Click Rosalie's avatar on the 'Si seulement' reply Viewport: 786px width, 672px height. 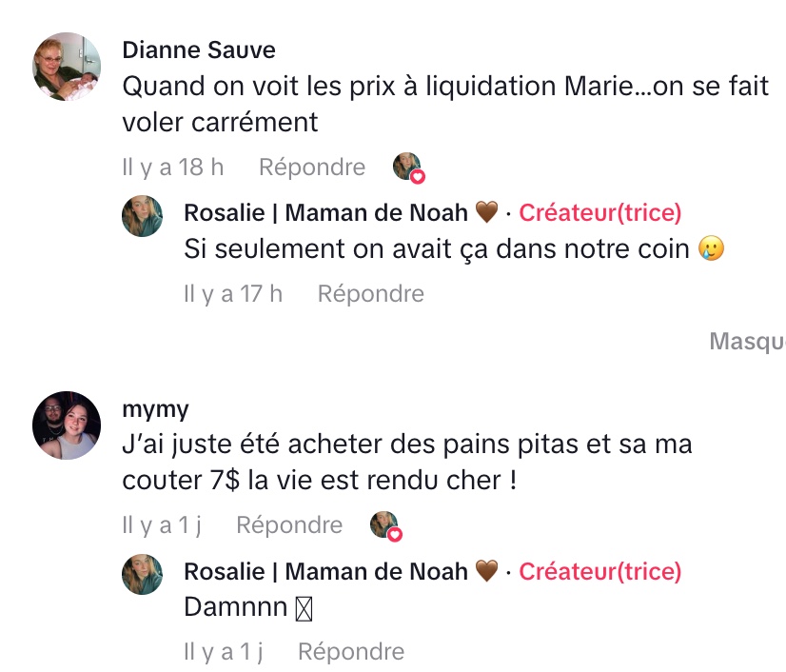(x=143, y=216)
